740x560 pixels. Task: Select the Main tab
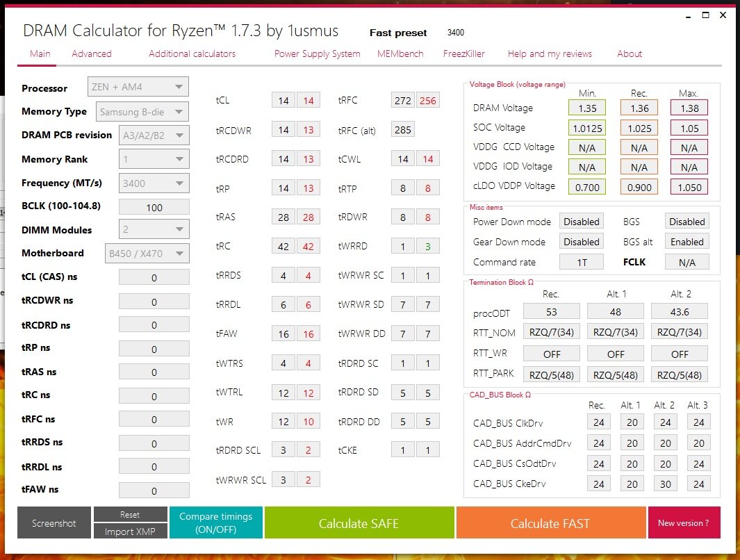40,53
